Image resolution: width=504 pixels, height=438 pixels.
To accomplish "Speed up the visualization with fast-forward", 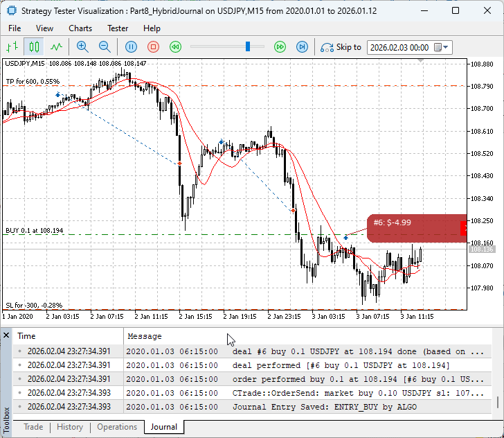I will coord(280,47).
